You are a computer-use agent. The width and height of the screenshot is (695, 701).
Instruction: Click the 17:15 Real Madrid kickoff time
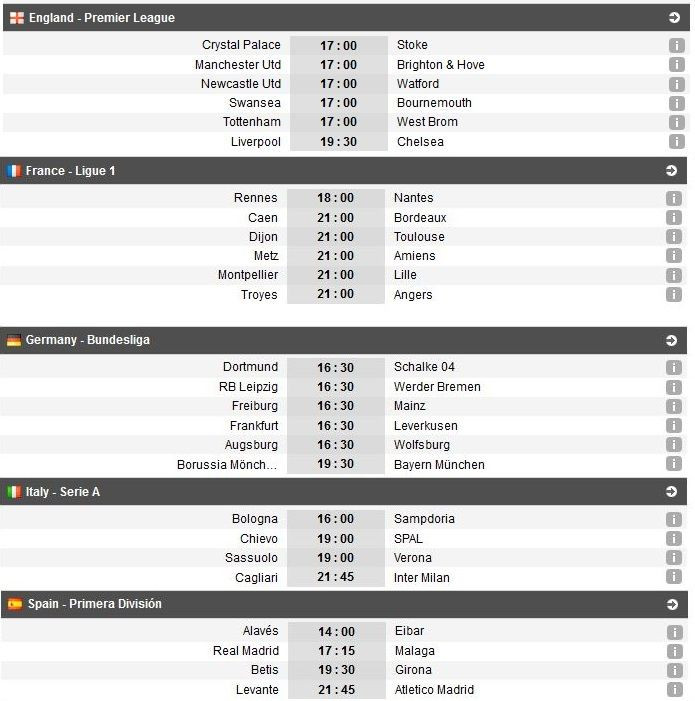click(336, 651)
